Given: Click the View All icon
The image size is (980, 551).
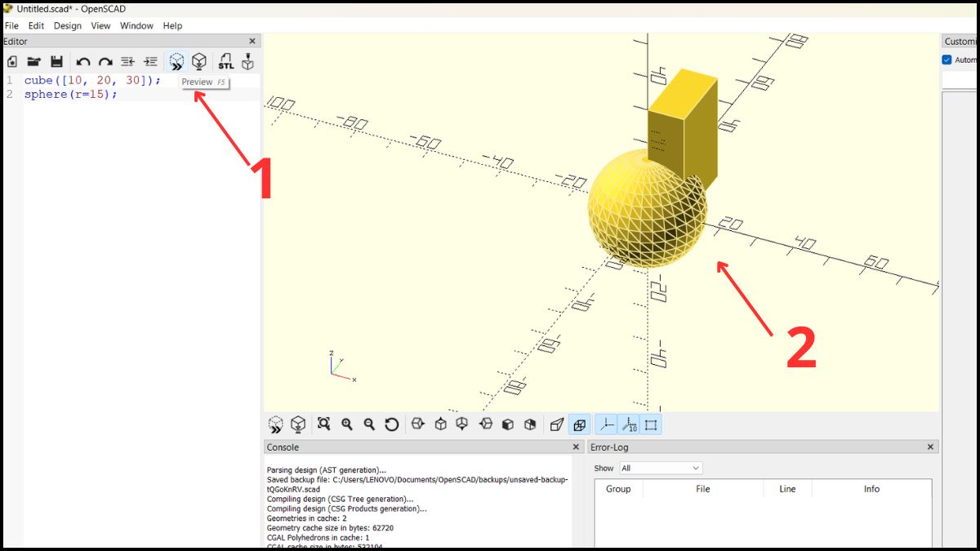Looking at the screenshot, I should point(324,424).
